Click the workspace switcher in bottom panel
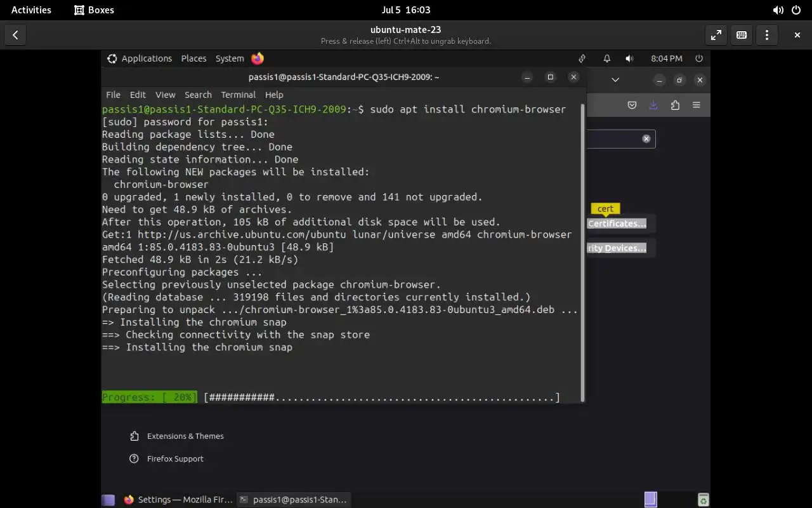The height and width of the screenshot is (508, 812). tap(650, 500)
